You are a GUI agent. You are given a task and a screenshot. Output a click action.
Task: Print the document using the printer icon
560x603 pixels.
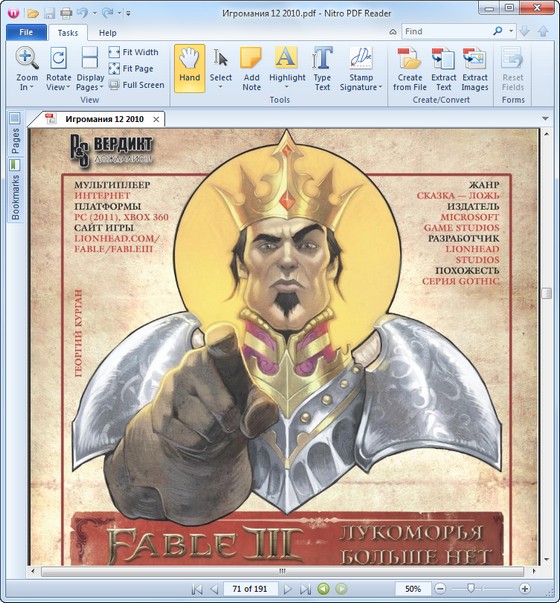pyautogui.click(x=66, y=13)
